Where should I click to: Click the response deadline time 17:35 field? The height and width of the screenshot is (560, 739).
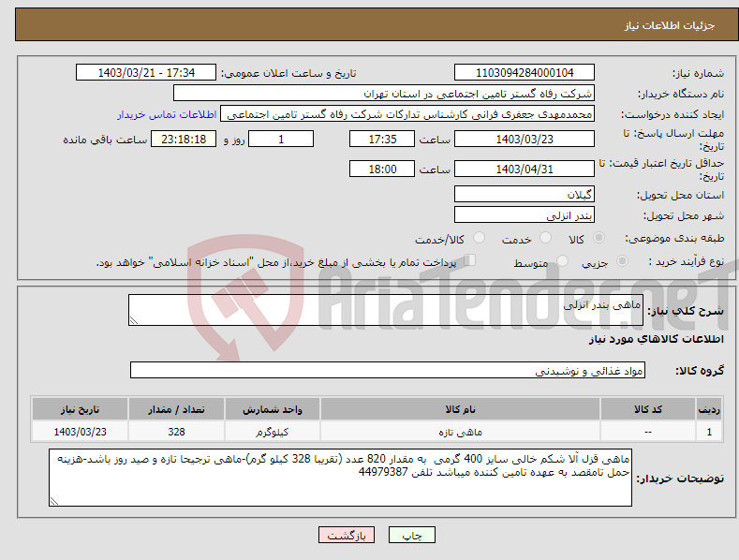[x=382, y=139]
